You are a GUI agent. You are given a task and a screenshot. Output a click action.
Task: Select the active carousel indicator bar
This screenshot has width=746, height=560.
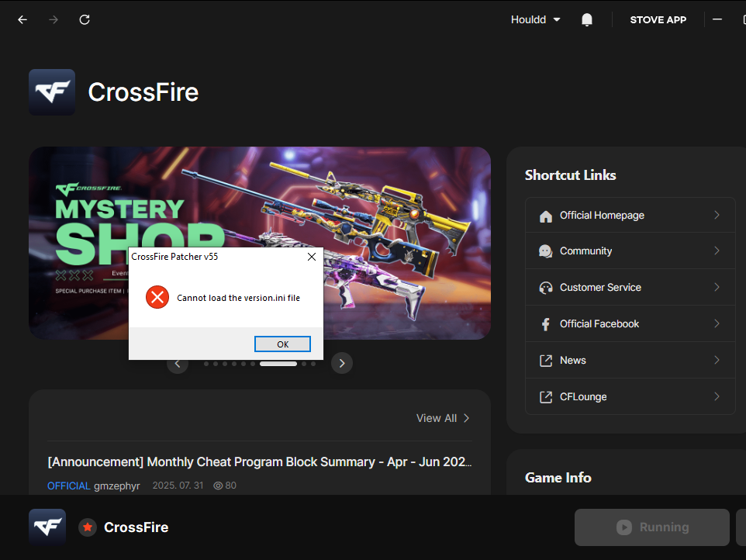[x=278, y=363]
